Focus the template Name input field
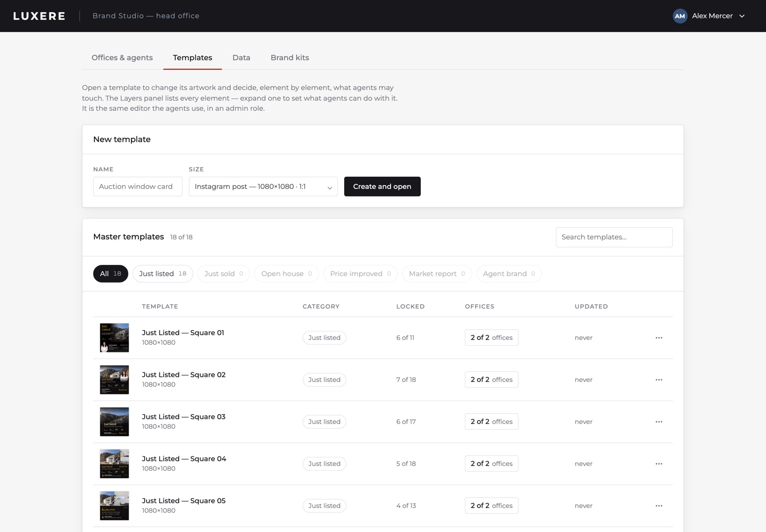 click(138, 187)
